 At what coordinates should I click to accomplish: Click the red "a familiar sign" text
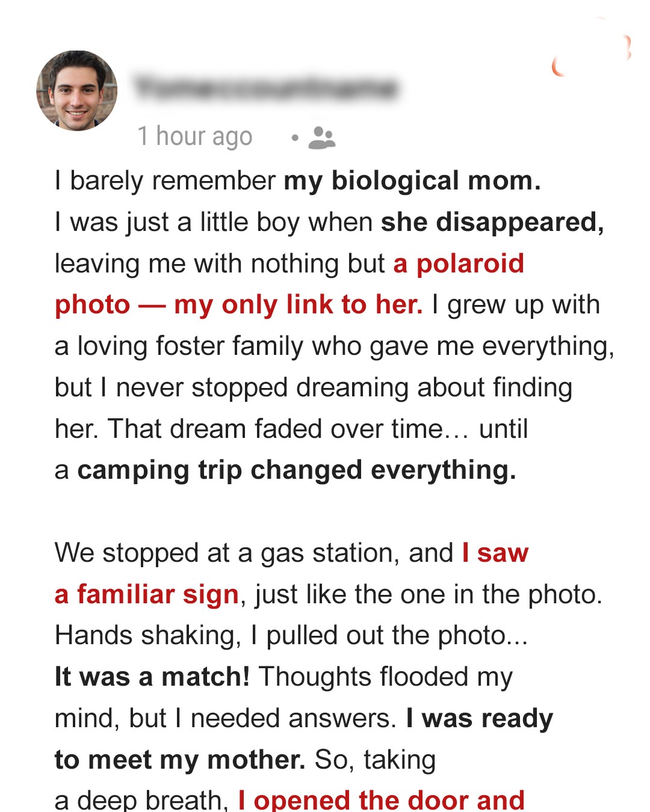click(x=147, y=594)
